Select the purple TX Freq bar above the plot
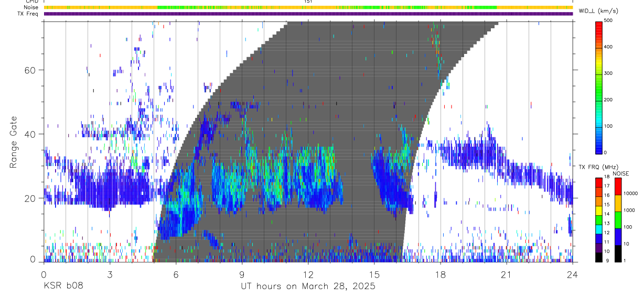Viewport: 644px width, 297px height. point(308,14)
